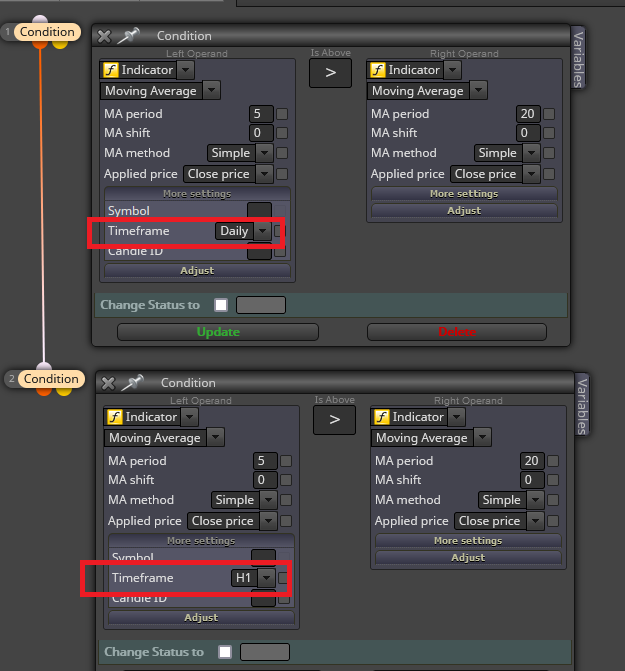Viewport: 625px width, 671px height.
Task: Select Condition node number 1
Action: pyautogui.click(x=47, y=32)
